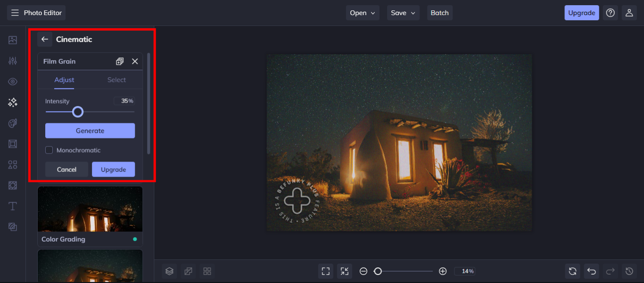Click the Upgrade button in top bar
Image resolution: width=644 pixels, height=283 pixels.
pyautogui.click(x=582, y=13)
